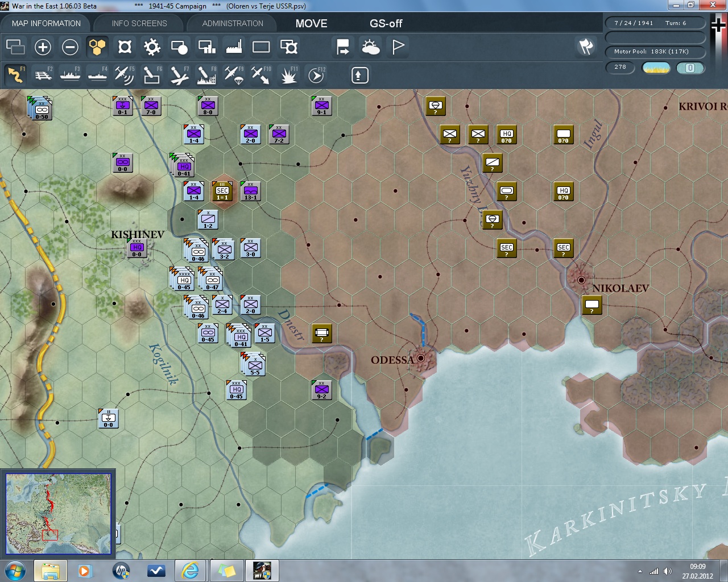Click the flag with arrow icon
Viewport: 728px width, 582px height.
344,47
